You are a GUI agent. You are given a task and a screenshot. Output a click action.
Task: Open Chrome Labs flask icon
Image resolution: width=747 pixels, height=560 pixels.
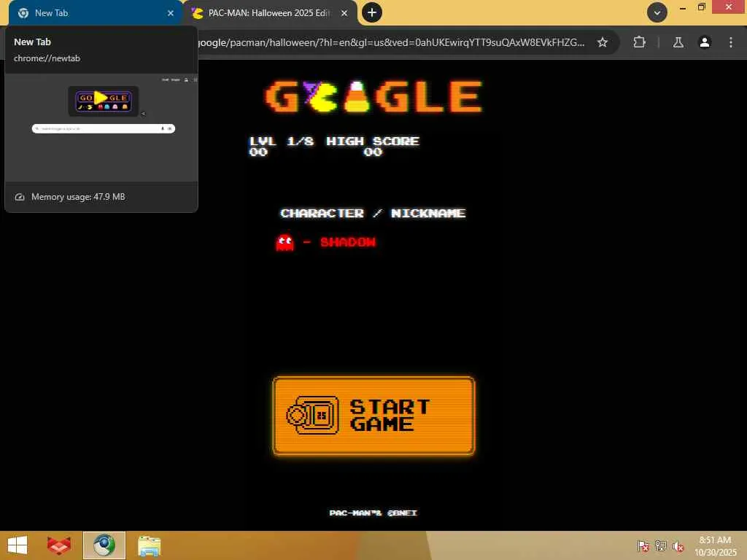[x=678, y=42]
